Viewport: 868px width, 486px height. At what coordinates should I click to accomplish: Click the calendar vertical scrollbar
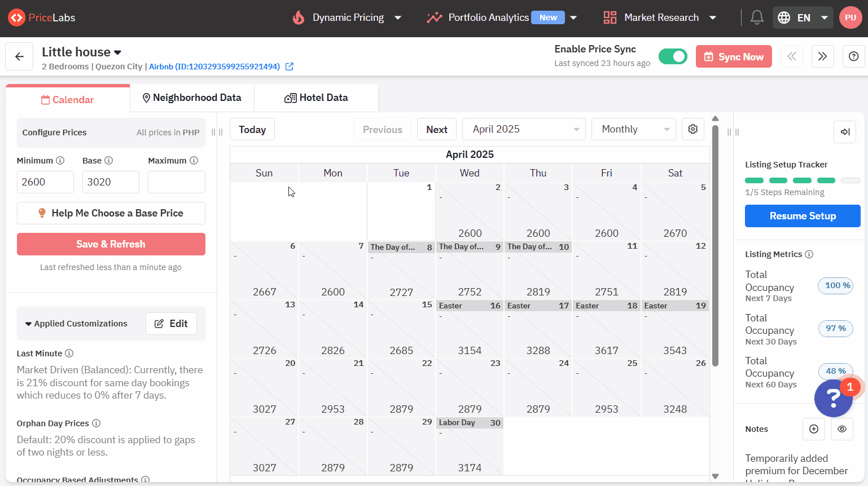(715, 245)
